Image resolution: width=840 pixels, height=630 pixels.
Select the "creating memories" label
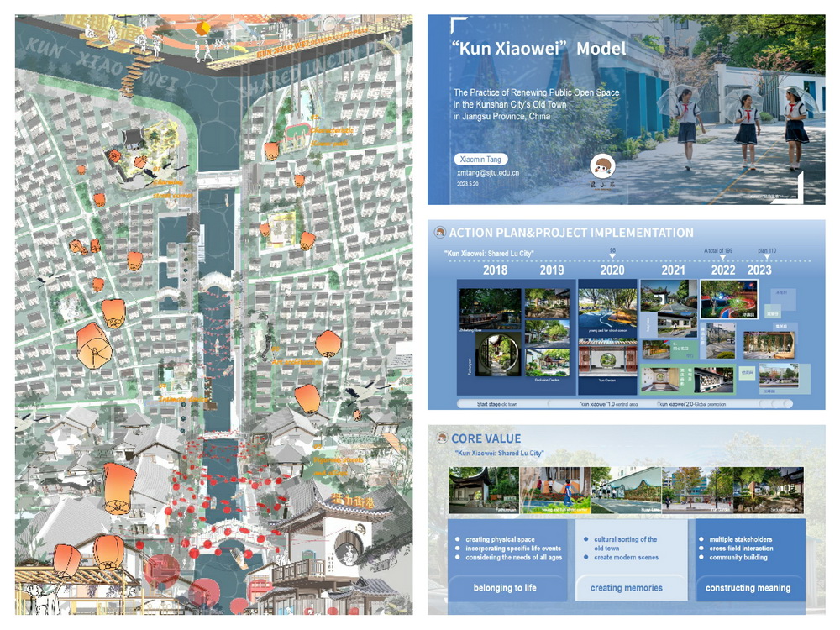tap(626, 588)
